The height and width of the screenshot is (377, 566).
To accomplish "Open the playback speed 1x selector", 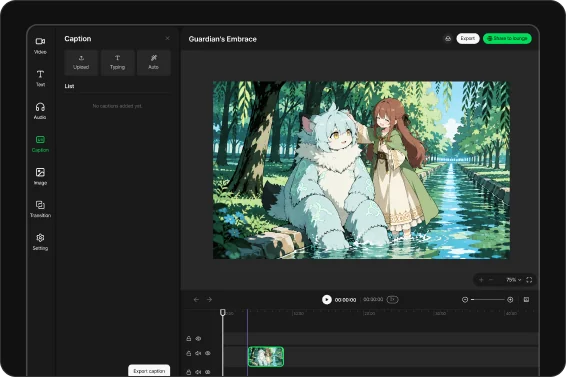I will click(392, 299).
